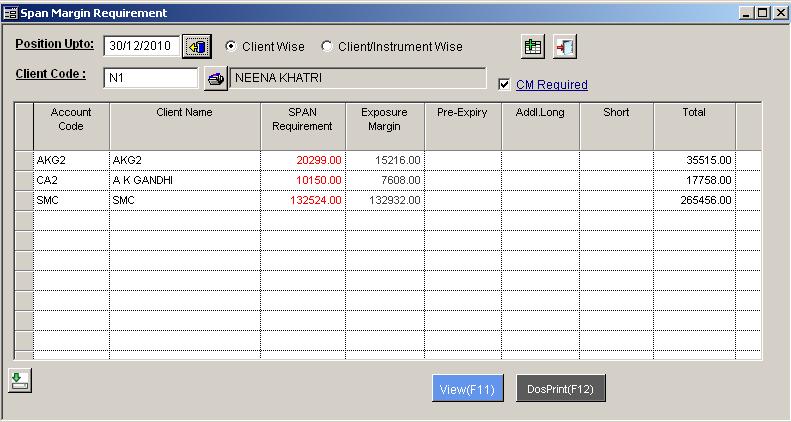Image resolution: width=791 pixels, height=422 pixels.
Task: Click the CM Required link text
Action: [x=551, y=85]
